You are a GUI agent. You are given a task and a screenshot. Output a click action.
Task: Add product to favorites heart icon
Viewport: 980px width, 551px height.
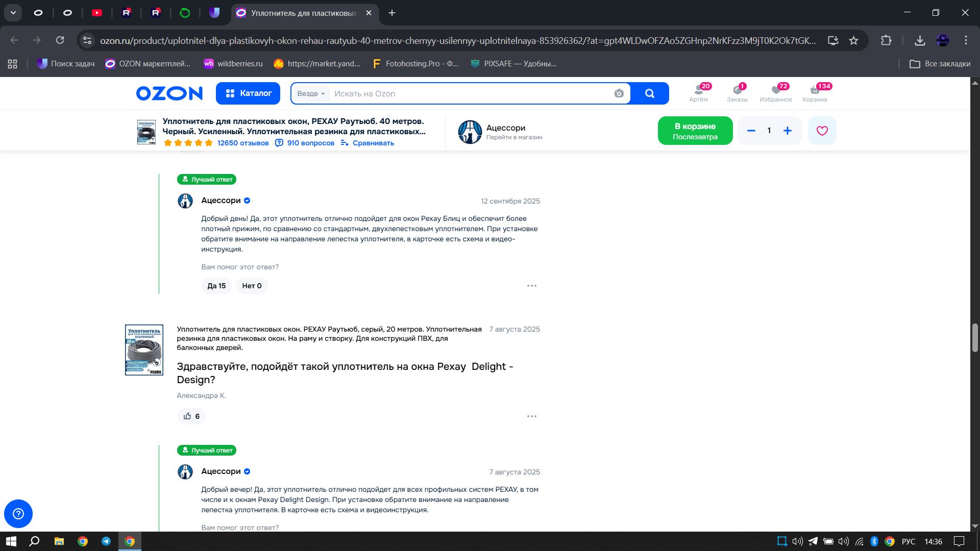[822, 131]
